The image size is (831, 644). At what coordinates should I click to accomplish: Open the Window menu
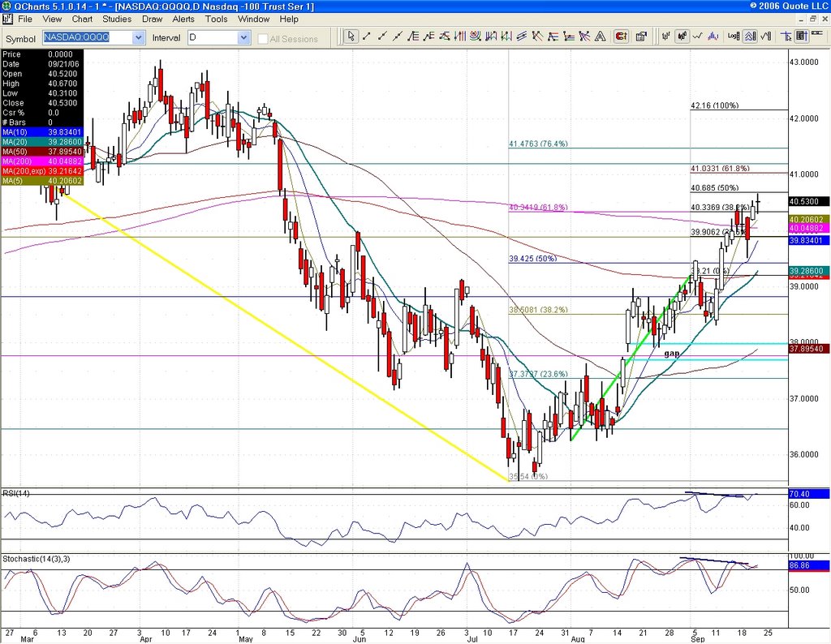tap(253, 19)
